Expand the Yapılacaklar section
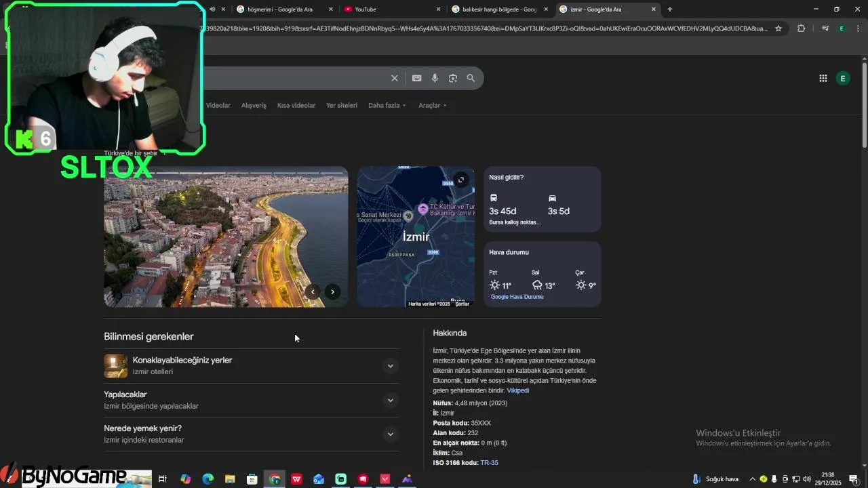This screenshot has width=868, height=488. (390, 400)
